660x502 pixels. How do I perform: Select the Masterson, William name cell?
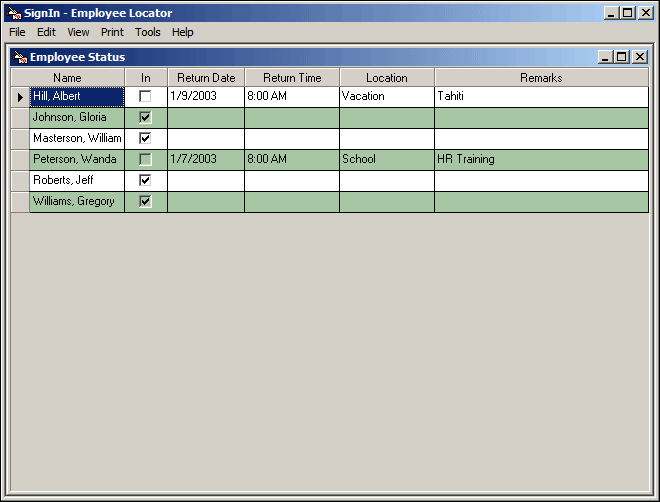point(77,139)
